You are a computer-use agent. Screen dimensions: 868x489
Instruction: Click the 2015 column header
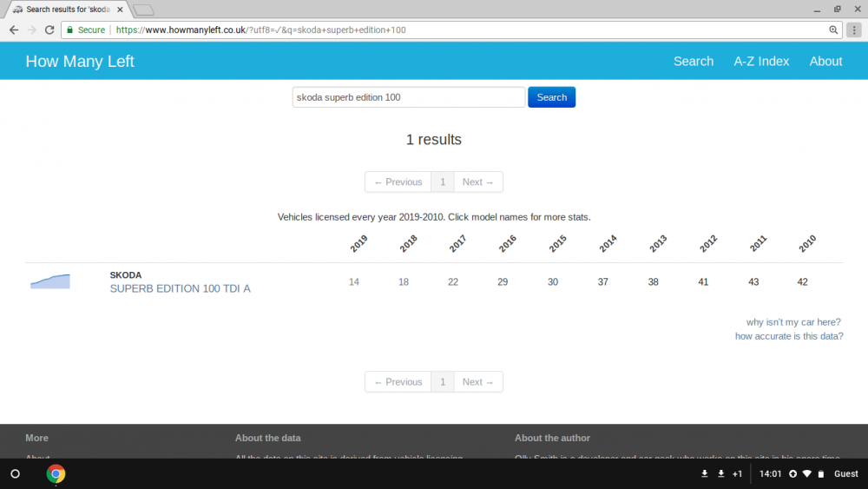click(x=558, y=244)
